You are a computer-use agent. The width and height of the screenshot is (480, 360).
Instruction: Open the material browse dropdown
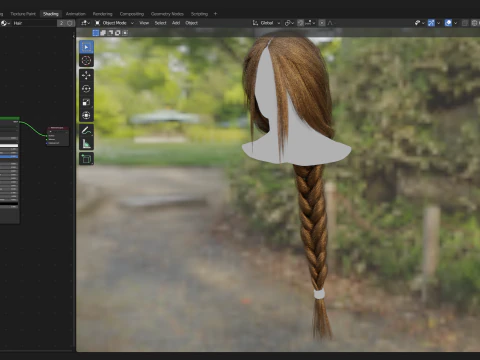point(5,23)
